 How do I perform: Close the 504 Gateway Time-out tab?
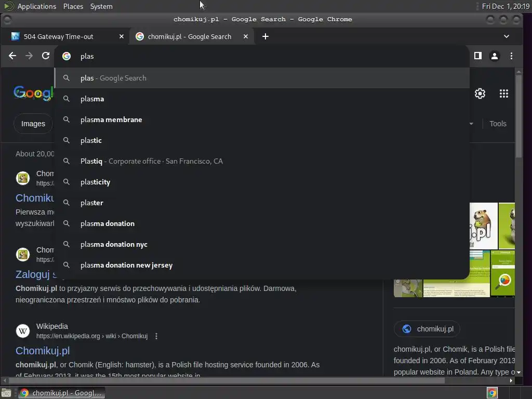click(x=122, y=36)
